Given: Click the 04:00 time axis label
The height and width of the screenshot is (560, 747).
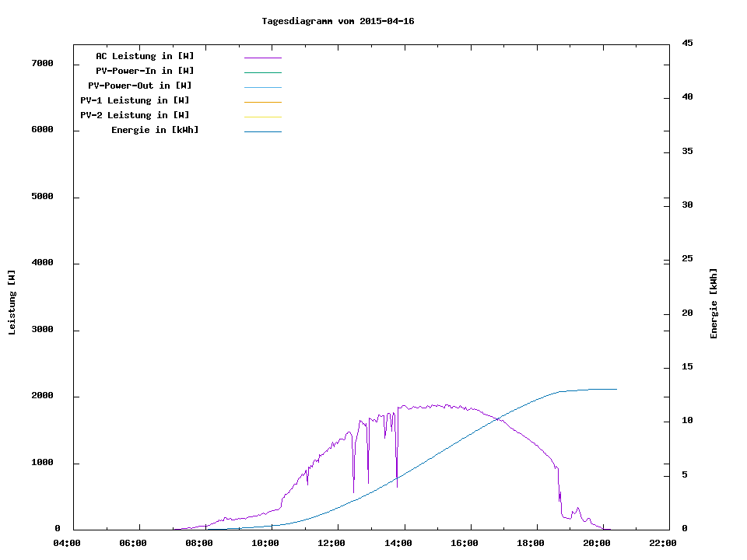Looking at the screenshot, I should point(67,543).
